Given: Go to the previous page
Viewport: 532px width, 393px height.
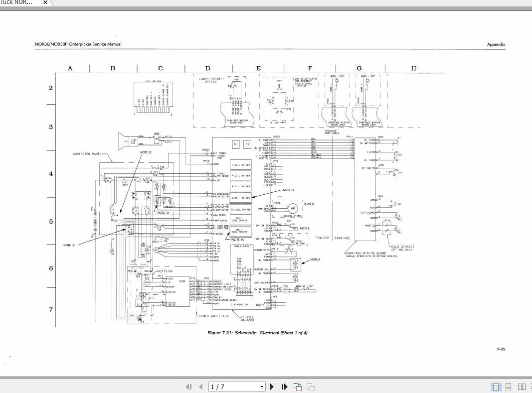Looking at the screenshot, I should click(x=200, y=387).
